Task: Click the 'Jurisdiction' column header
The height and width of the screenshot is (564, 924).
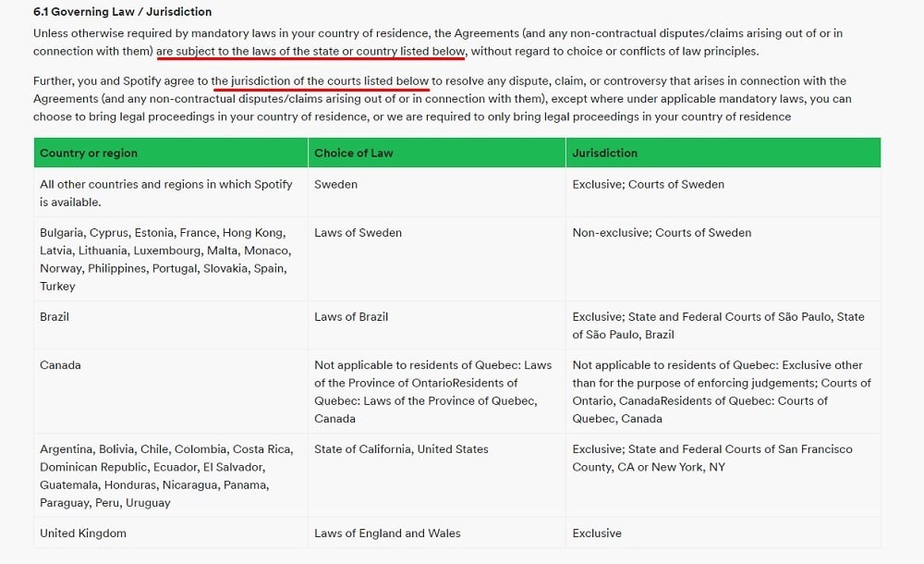Action: [723, 153]
